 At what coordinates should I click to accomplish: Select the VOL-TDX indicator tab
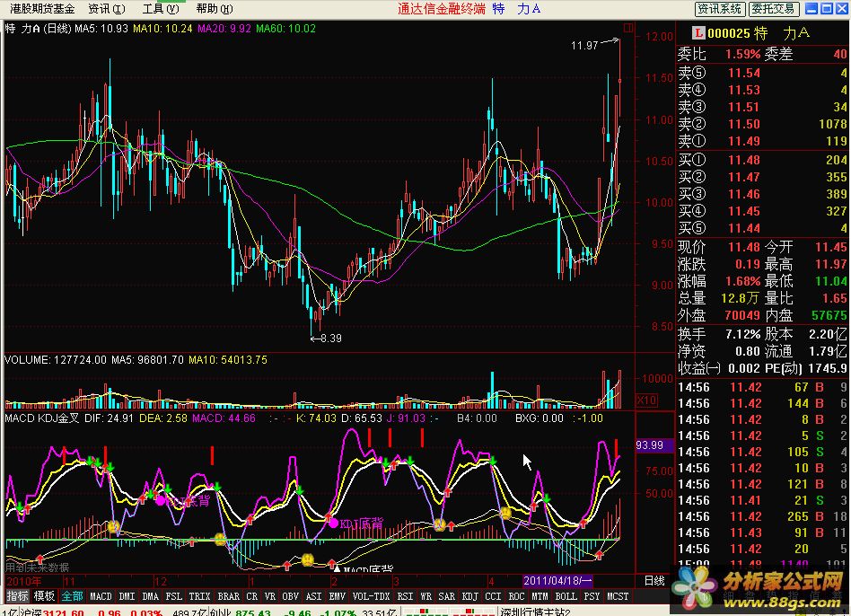372,596
